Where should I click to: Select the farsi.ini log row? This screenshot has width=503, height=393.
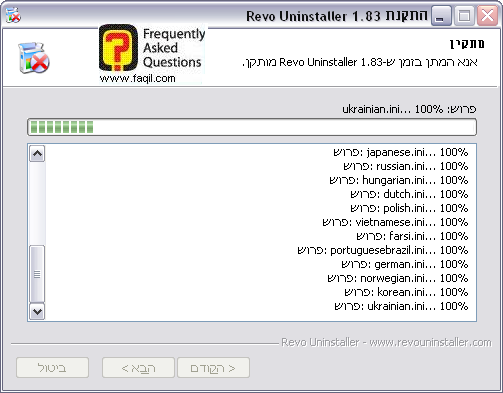coord(412,236)
